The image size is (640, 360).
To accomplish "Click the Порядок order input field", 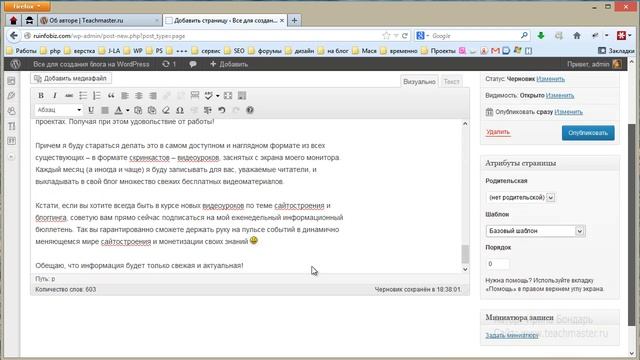I will point(497,264).
